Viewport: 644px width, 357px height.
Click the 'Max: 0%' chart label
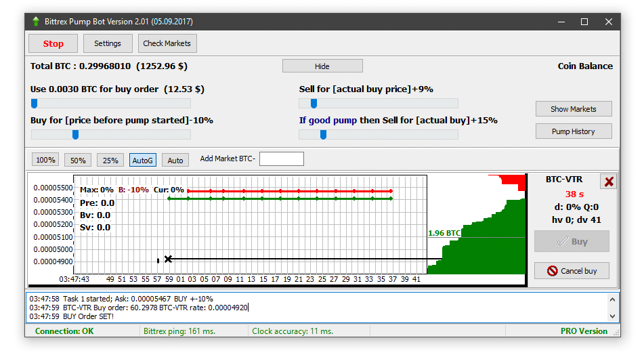[97, 190]
